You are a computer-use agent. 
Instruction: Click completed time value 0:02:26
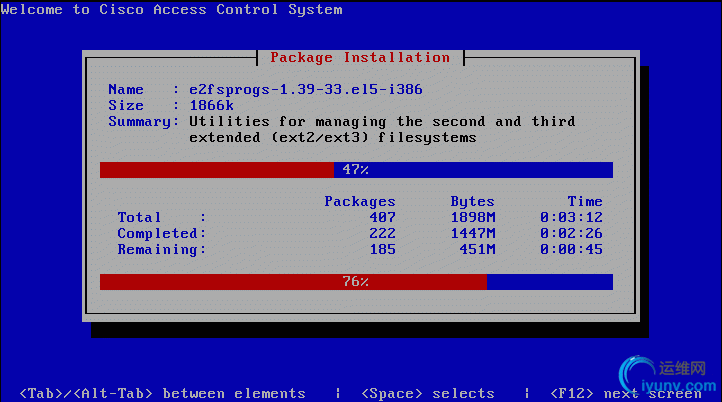click(571, 233)
